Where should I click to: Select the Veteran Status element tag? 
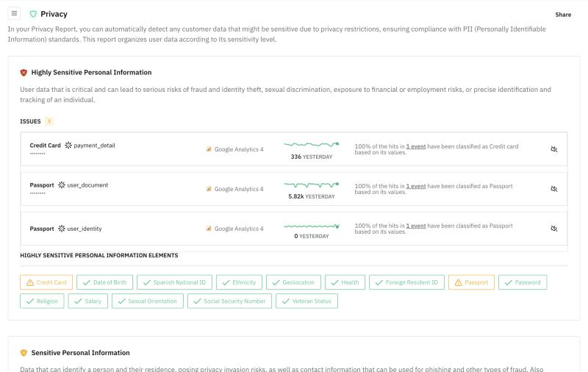click(306, 301)
